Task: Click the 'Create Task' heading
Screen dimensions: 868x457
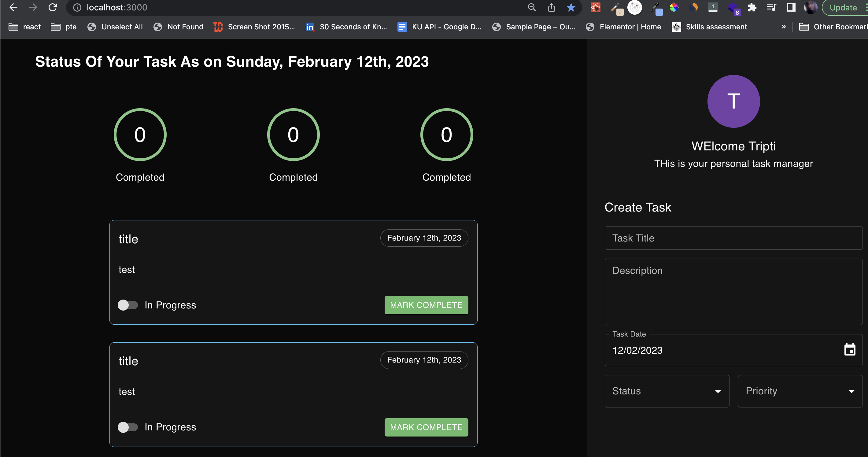Action: (x=638, y=208)
